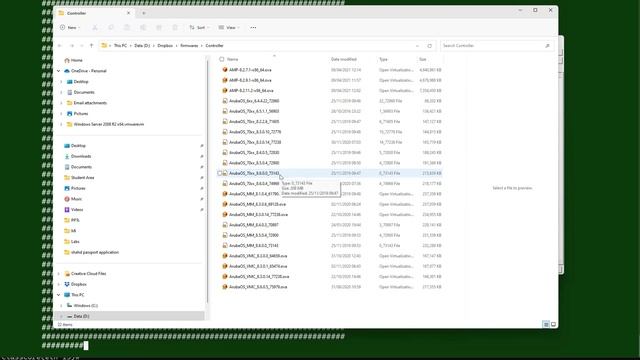Open the See more ellipsis menu
Image resolution: width=640 pixels, height=360 pixels.
click(253, 27)
